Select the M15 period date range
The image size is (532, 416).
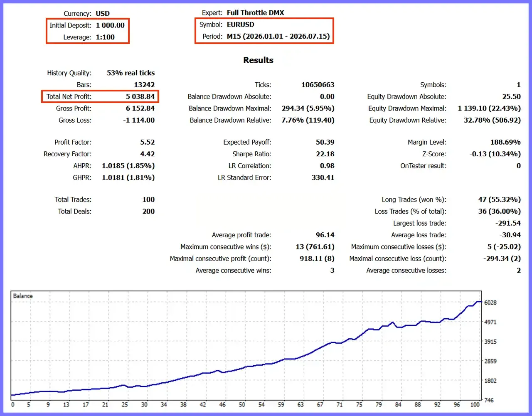click(x=278, y=36)
